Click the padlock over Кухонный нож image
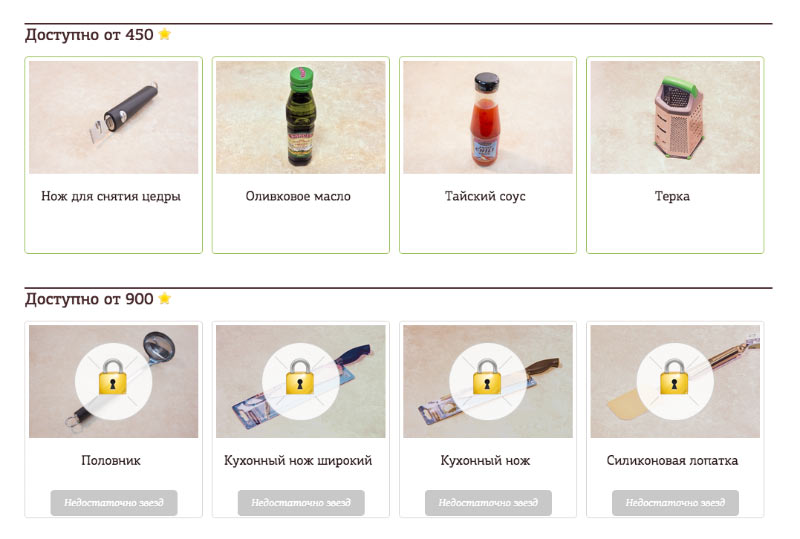The width and height of the screenshot is (800, 539). (487, 377)
